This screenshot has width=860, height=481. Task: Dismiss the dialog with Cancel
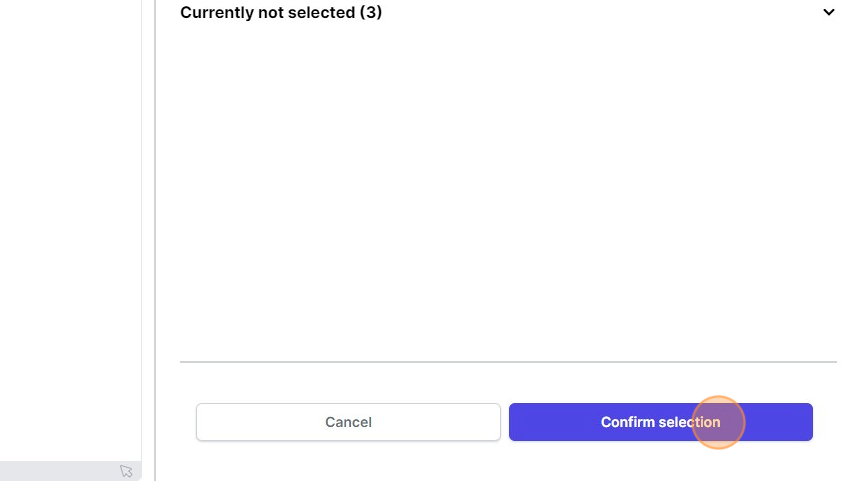pyautogui.click(x=348, y=422)
